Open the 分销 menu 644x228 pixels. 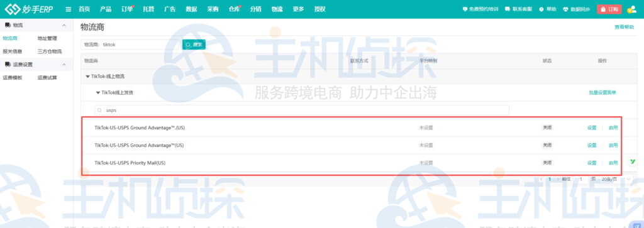tap(255, 9)
